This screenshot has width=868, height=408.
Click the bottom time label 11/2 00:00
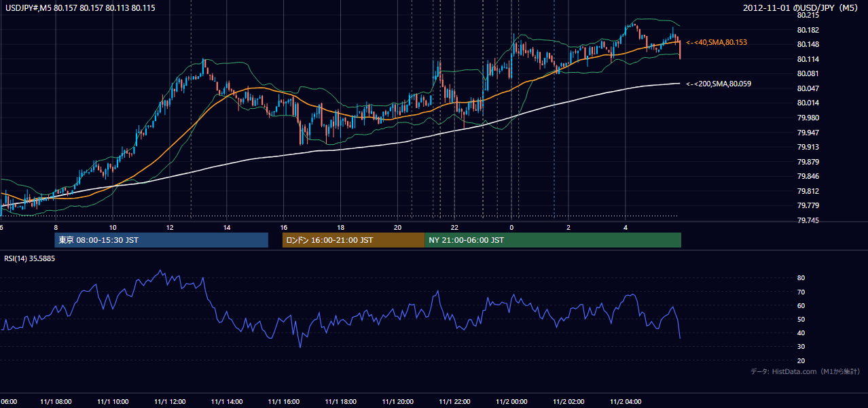(511, 402)
